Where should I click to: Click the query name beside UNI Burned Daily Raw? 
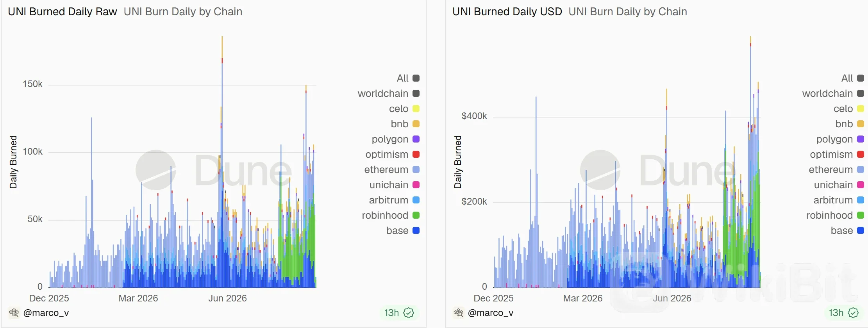tap(183, 12)
